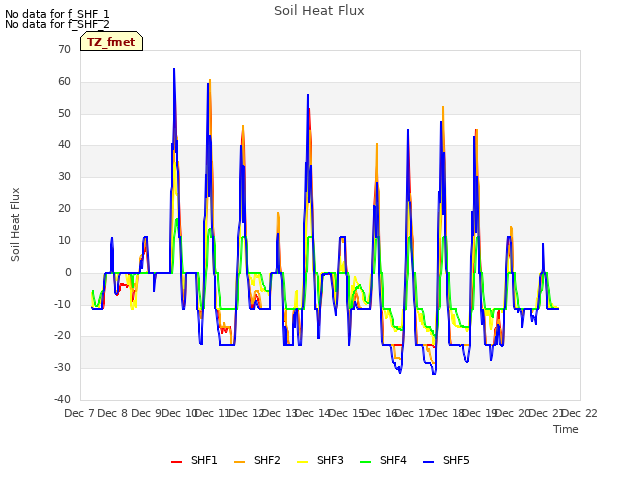Click the orange peak on Dec 18

click(x=443, y=107)
